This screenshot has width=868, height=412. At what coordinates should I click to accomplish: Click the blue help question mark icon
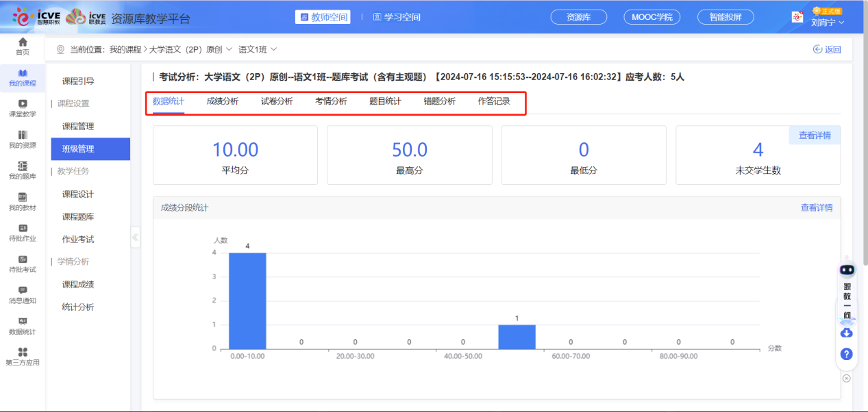[x=846, y=354]
